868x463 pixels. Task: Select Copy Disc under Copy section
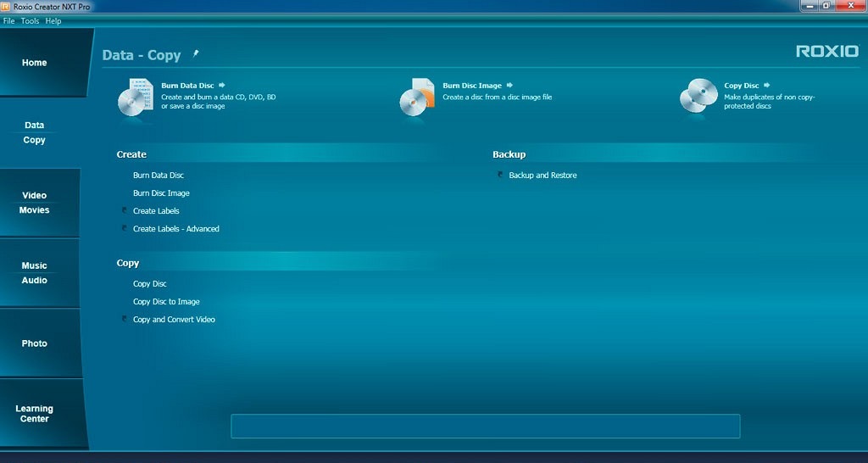(x=149, y=283)
